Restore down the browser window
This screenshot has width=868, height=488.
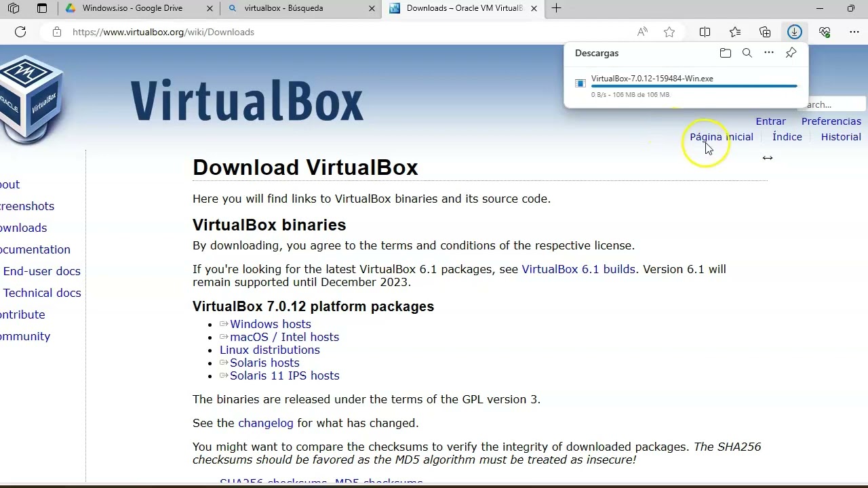click(x=850, y=8)
